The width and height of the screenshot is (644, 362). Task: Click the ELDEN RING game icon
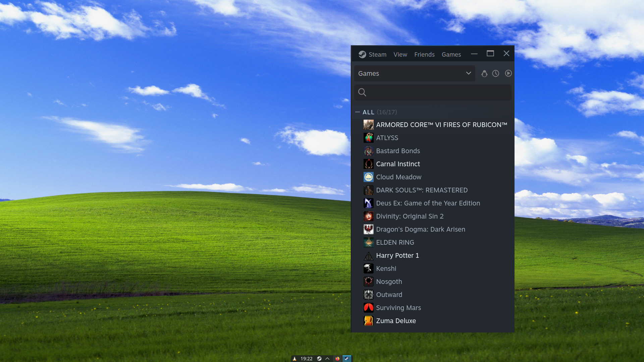(x=368, y=242)
